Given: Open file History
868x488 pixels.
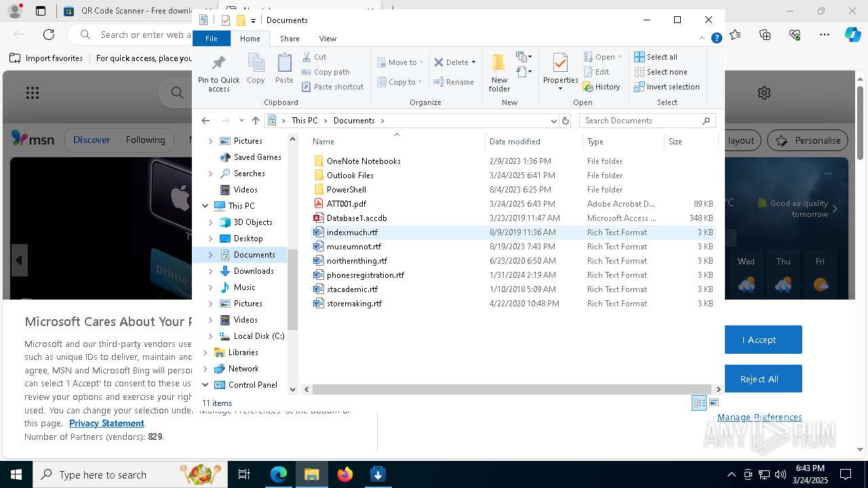Looking at the screenshot, I should tap(601, 87).
